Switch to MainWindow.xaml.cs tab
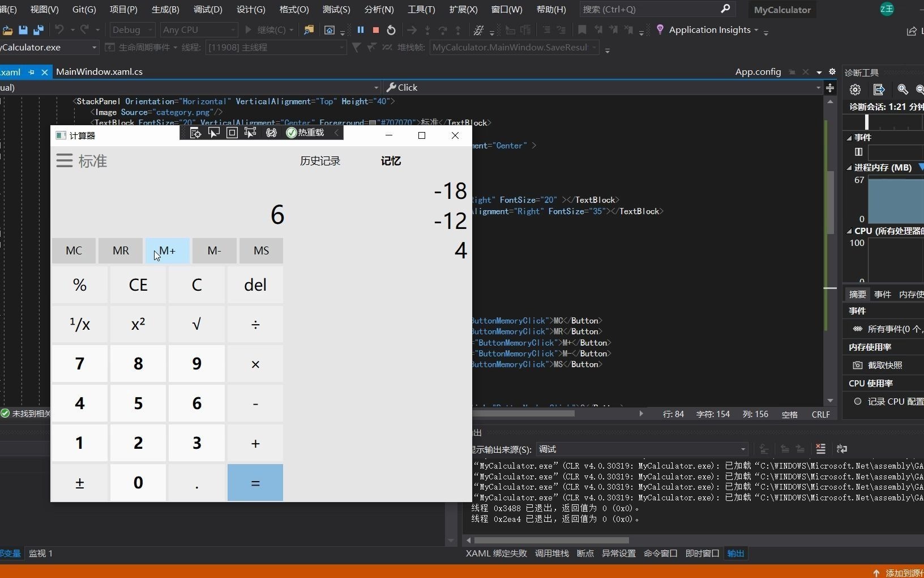The image size is (924, 578). (99, 72)
